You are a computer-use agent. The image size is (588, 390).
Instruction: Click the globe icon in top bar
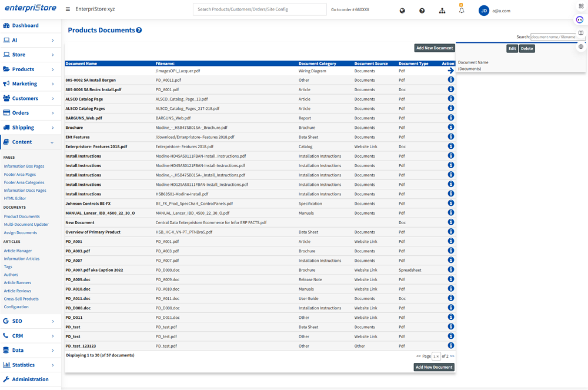click(402, 11)
